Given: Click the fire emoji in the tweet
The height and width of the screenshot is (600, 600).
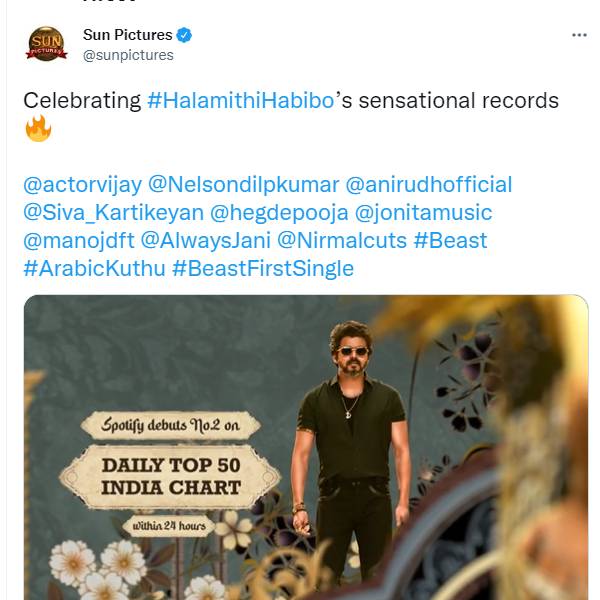Looking at the screenshot, I should click(x=36, y=129).
